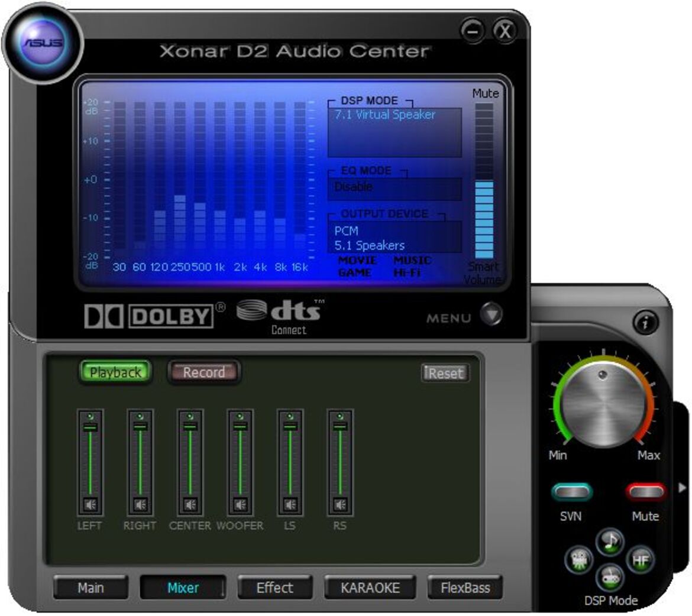The image size is (692, 616).
Task: Mute the LS channel speaker icon
Action: coord(290,504)
